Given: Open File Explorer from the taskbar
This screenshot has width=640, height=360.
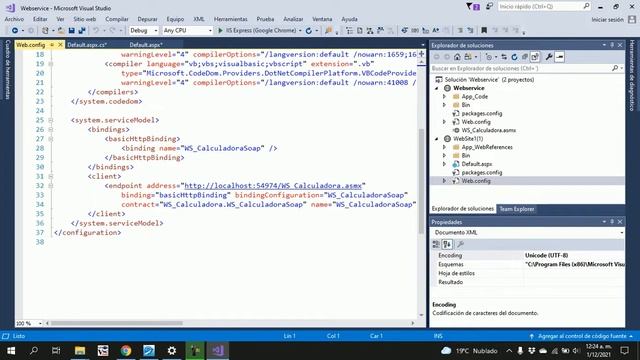Looking at the screenshot, I should pyautogui.click(x=80, y=351).
